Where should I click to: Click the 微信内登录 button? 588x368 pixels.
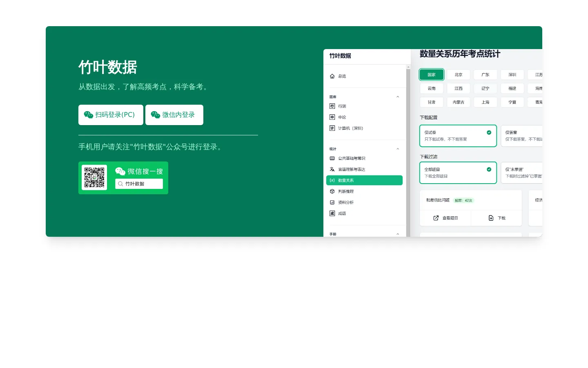click(x=174, y=115)
